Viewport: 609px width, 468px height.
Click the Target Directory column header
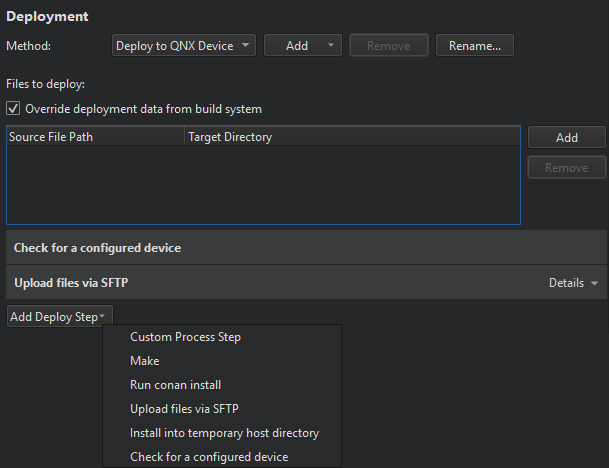coord(350,137)
